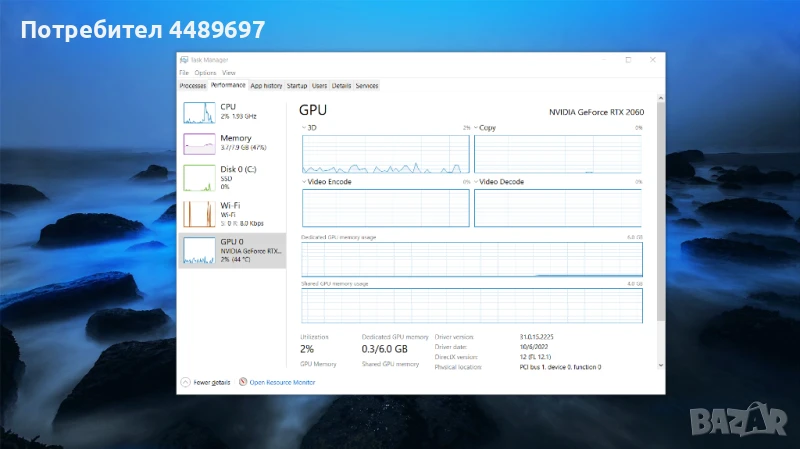The height and width of the screenshot is (449, 800).
Task: Select the Memory usage thumbnail
Action: 198,144
